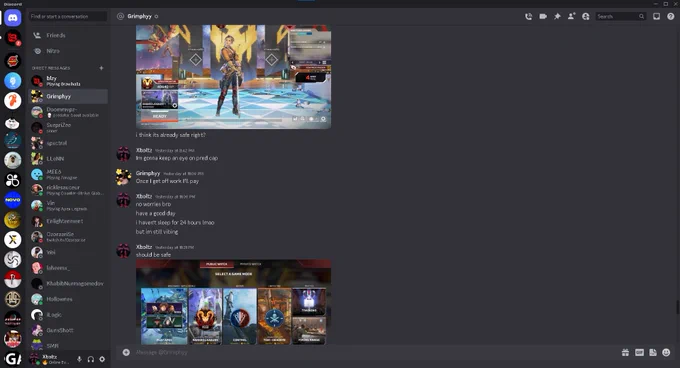Image resolution: width=680 pixels, height=368 pixels.
Task: Open white swirl server icon
Action: [13, 259]
